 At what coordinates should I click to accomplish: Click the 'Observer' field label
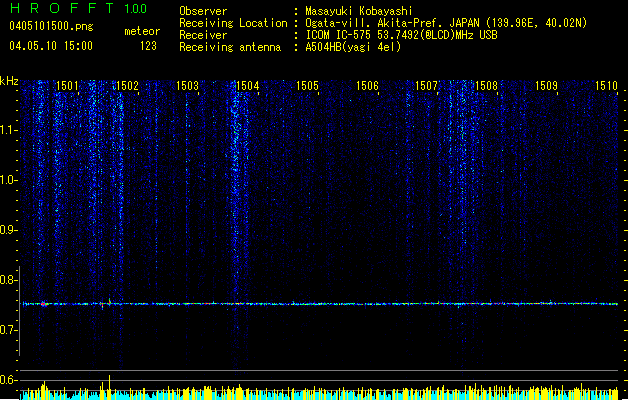click(x=203, y=11)
